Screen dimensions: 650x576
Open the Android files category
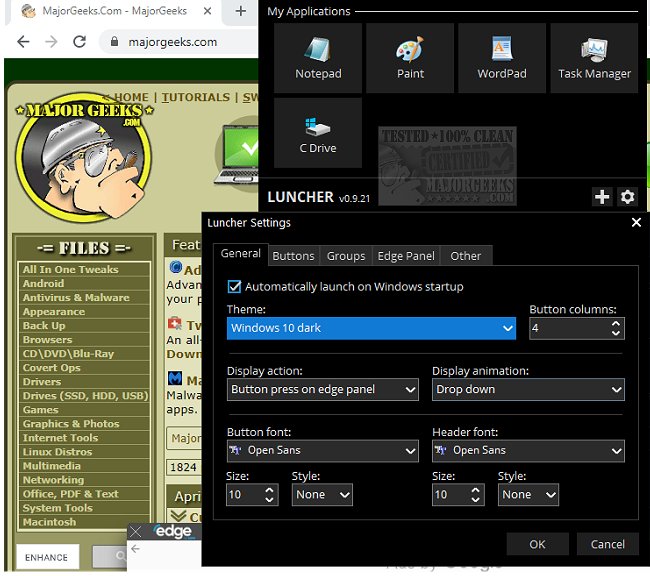(84, 284)
